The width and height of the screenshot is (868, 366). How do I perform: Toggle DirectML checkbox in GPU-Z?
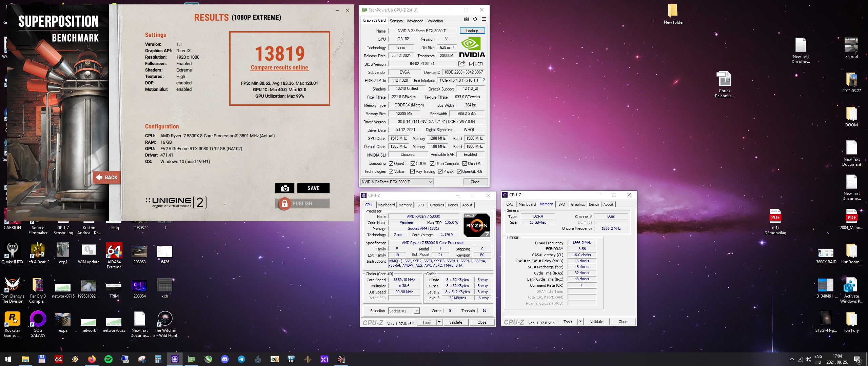tap(465, 164)
